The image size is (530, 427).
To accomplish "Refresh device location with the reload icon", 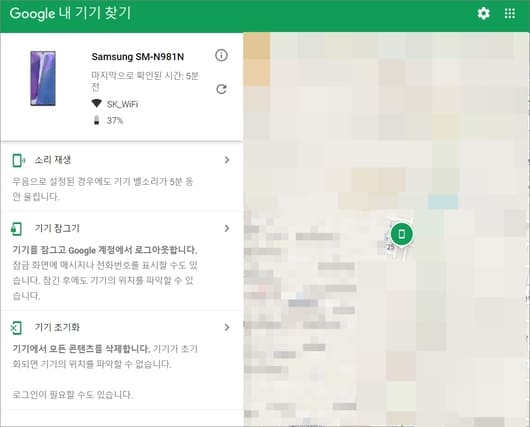I will (x=221, y=89).
